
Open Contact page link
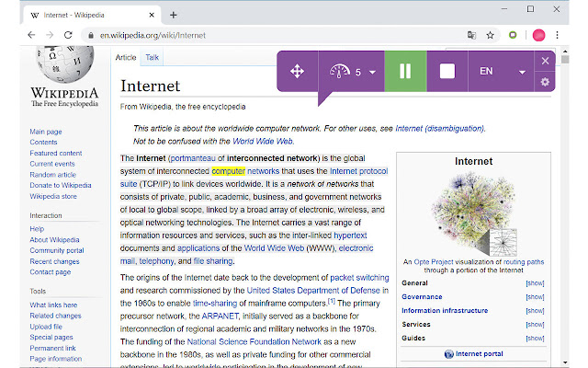click(x=51, y=272)
